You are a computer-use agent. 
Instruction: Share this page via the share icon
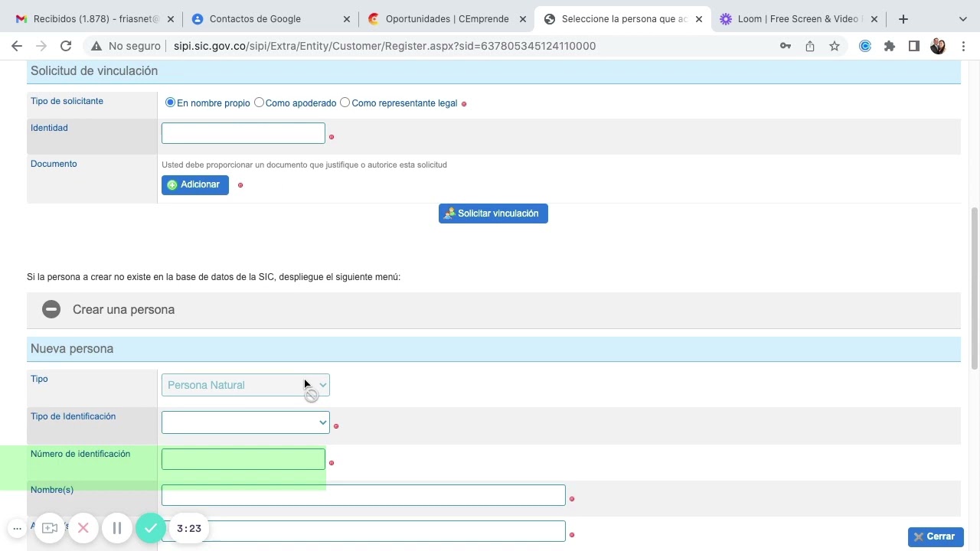pyautogui.click(x=810, y=46)
